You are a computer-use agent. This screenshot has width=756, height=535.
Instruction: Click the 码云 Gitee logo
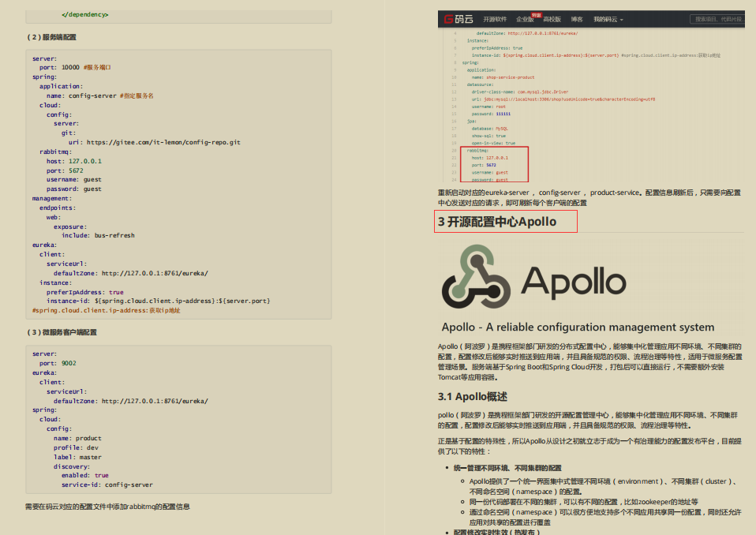click(458, 19)
